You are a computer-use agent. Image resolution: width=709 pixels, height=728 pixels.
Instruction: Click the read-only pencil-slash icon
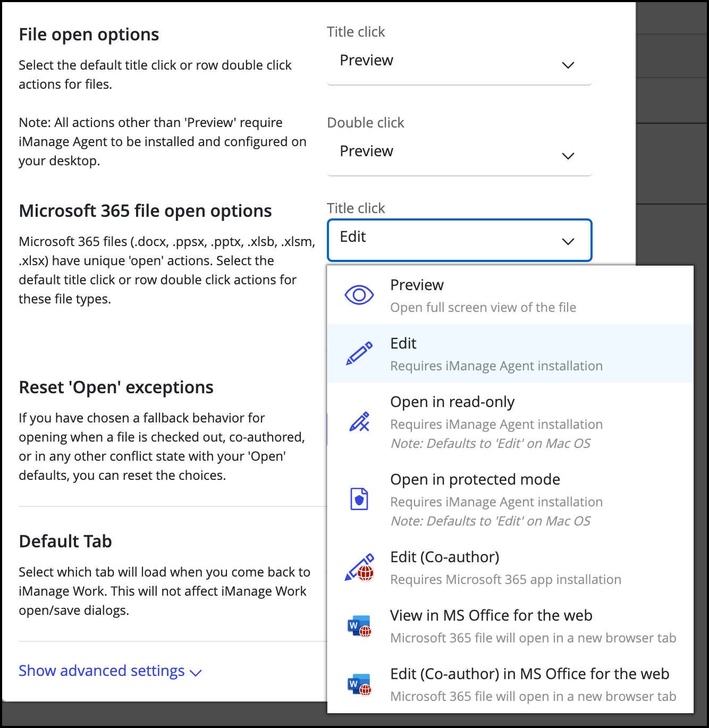coord(359,421)
